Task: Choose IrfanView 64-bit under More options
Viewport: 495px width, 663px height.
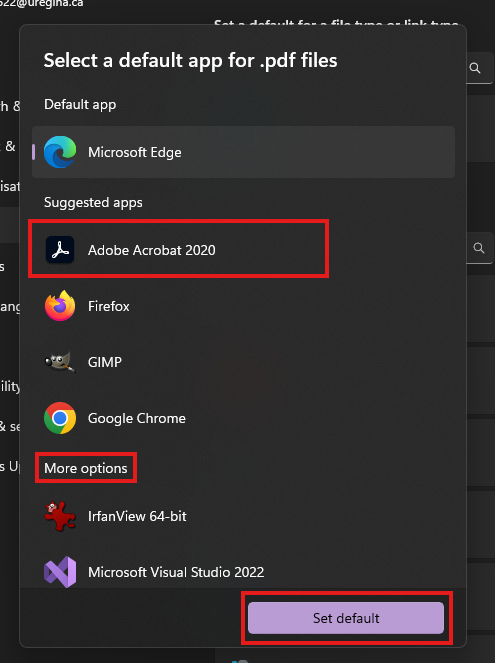Action: pyautogui.click(x=243, y=516)
